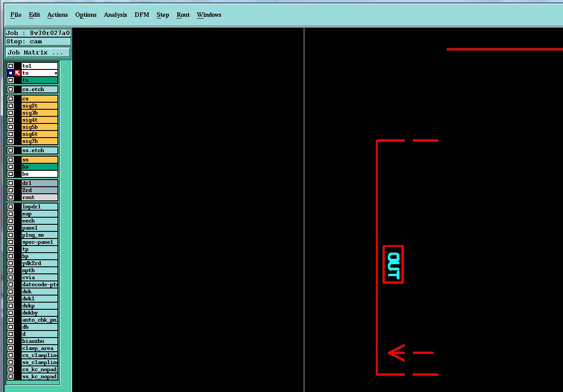Check the sig2t layer display box
563x392 pixels.
(x=11, y=106)
